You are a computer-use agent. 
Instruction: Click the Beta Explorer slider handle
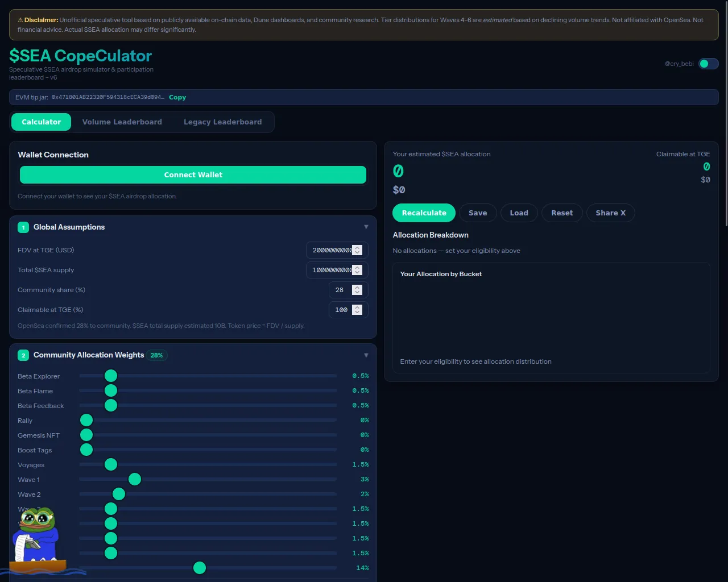111,376
